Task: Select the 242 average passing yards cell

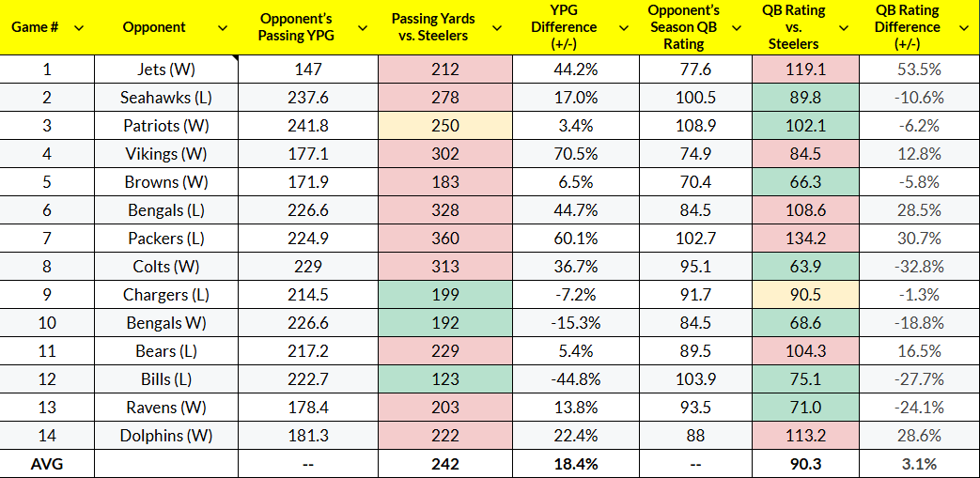Action: click(x=445, y=464)
